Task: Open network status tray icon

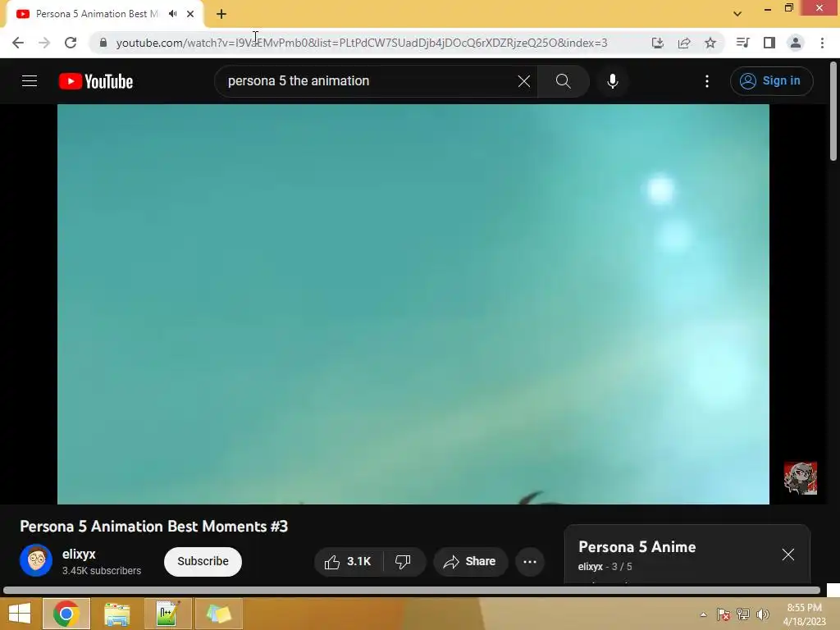Action: (x=743, y=614)
